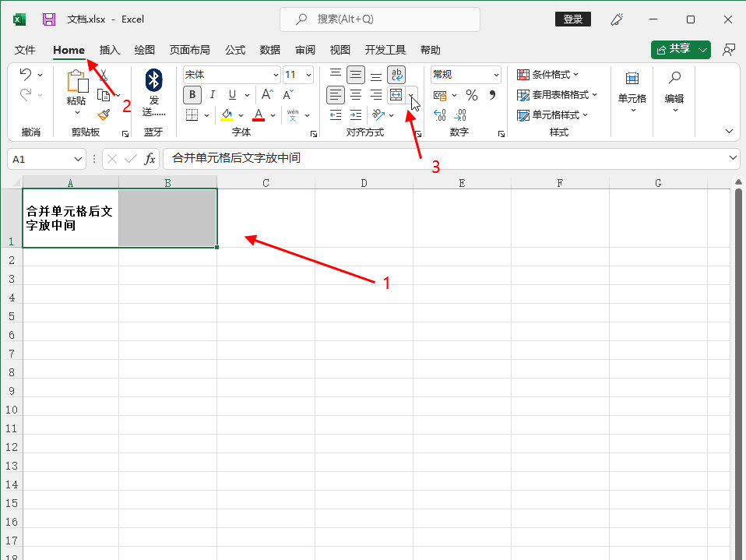
Task: Toggle middle vertical alignment
Action: (356, 75)
